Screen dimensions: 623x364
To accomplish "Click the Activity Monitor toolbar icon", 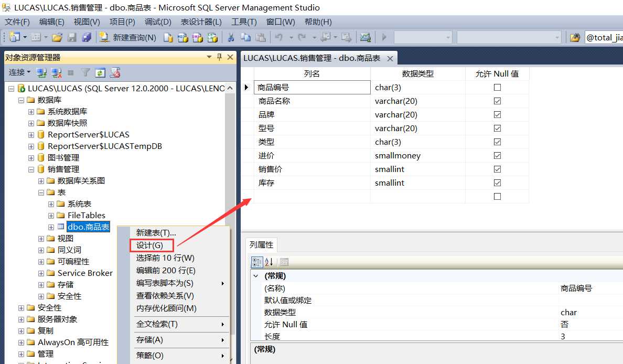I will pos(365,37).
